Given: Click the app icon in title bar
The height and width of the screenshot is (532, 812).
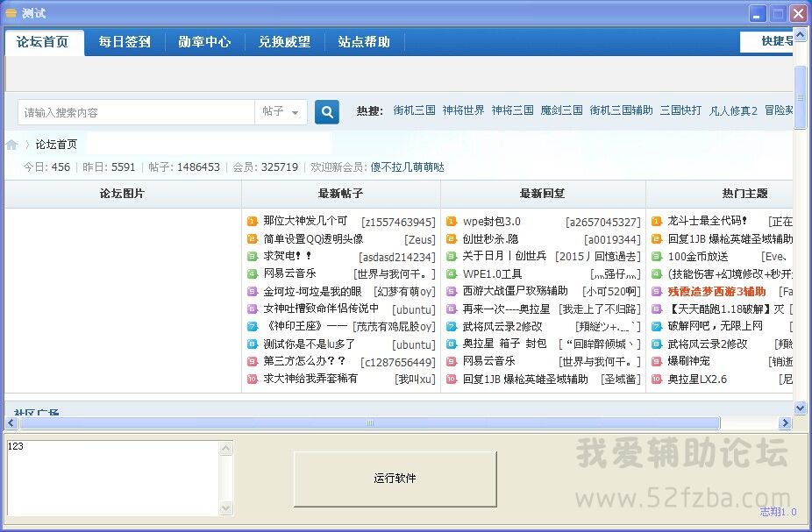Looking at the screenshot, I should coord(11,13).
